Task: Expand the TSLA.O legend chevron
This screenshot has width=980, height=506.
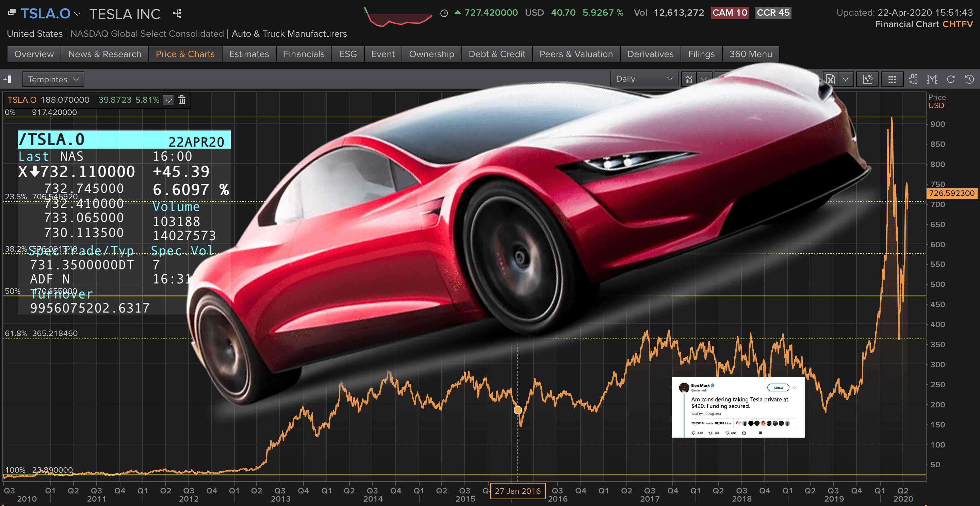Action: point(168,100)
